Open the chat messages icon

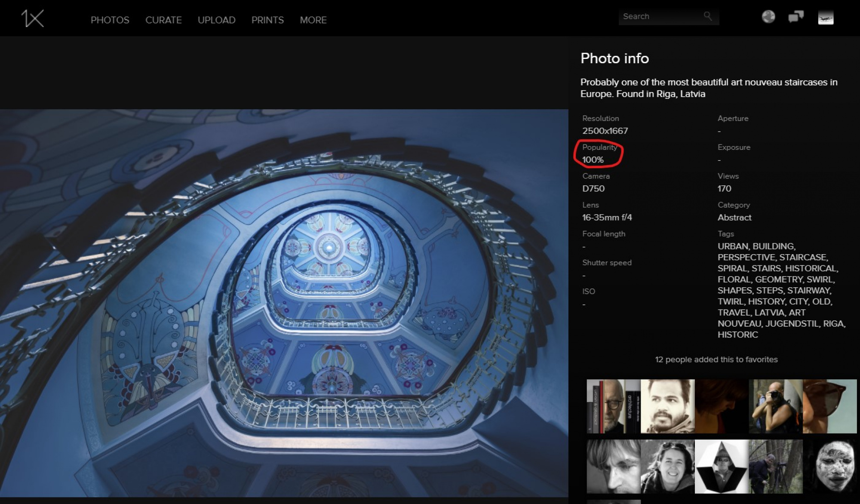pos(795,17)
